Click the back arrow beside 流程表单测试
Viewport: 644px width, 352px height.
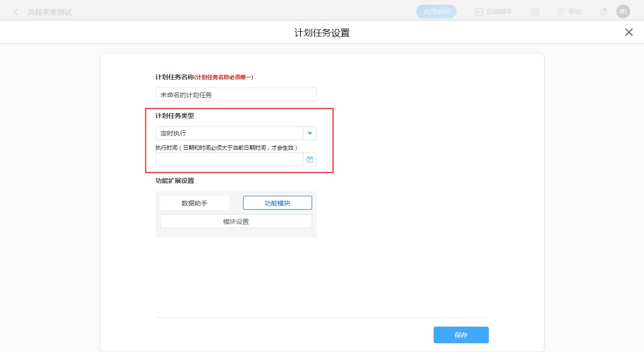point(16,12)
